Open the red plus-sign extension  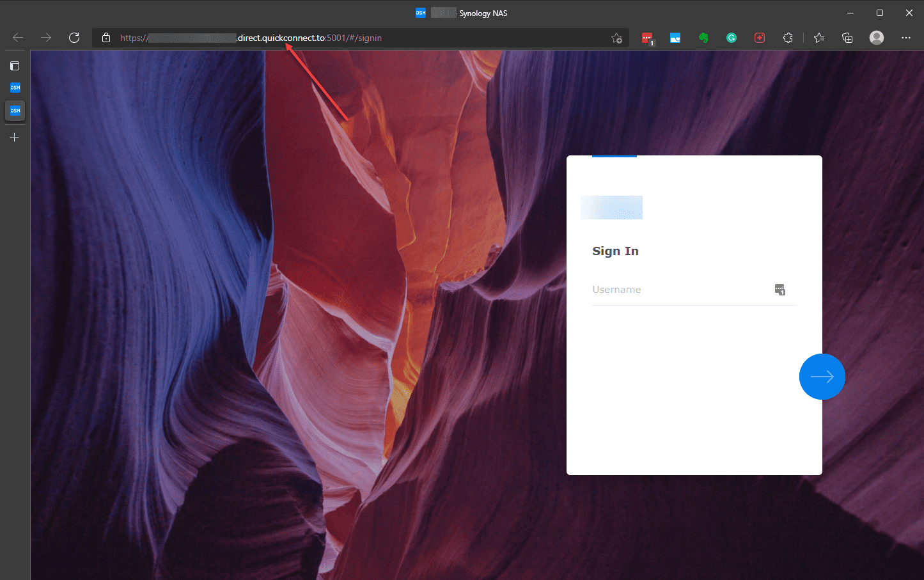(760, 38)
